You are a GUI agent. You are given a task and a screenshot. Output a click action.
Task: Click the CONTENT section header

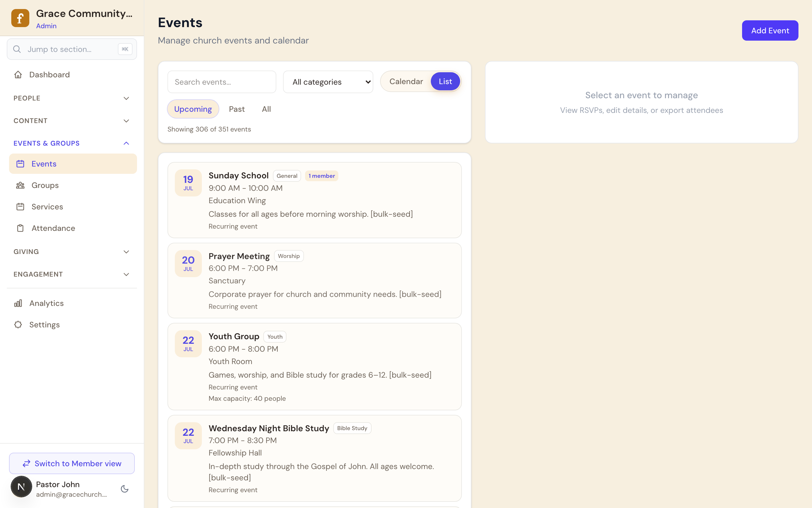(72, 121)
